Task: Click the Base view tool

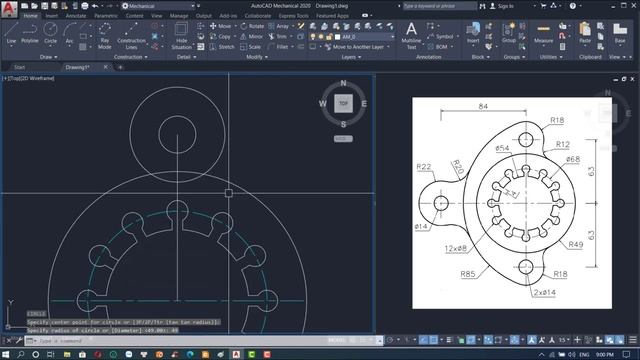Action: point(620,33)
